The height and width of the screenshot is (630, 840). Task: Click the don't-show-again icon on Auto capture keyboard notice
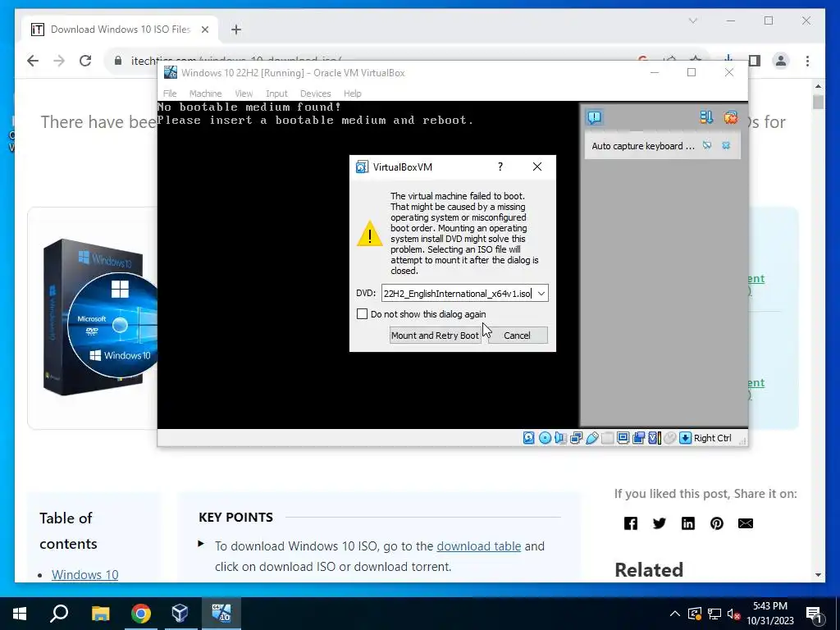pyautogui.click(x=707, y=145)
